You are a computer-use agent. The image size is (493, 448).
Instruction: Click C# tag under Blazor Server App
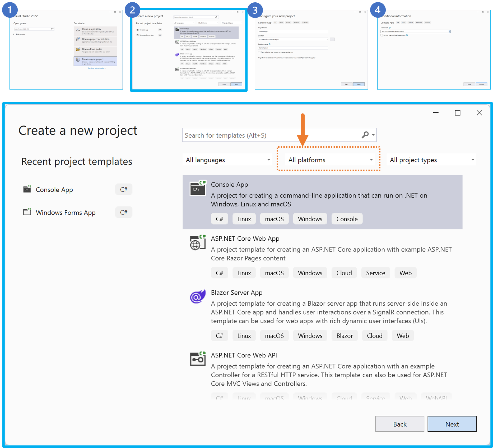click(x=219, y=336)
